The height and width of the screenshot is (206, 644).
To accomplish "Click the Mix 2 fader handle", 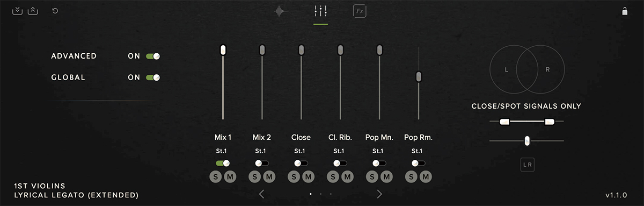I will pyautogui.click(x=262, y=50).
